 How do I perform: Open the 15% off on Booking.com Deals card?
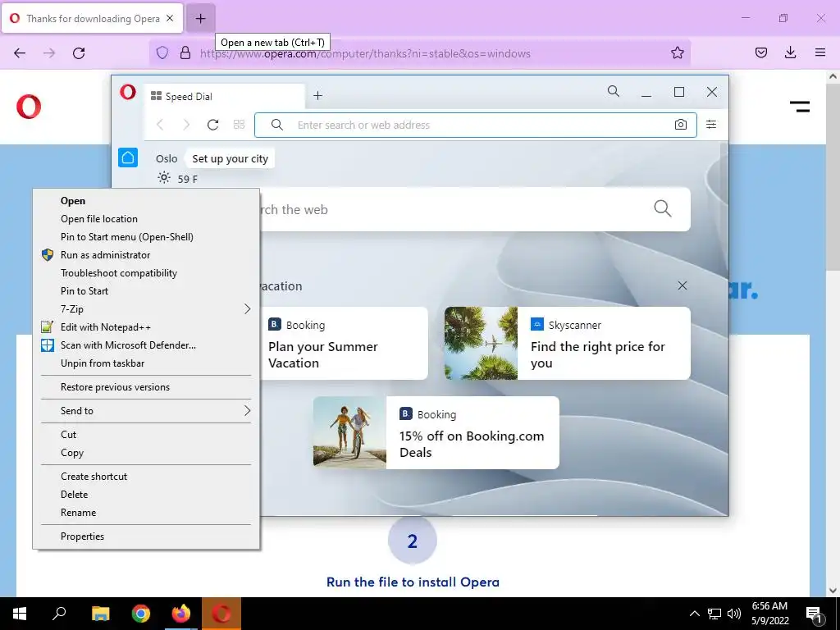pos(436,433)
